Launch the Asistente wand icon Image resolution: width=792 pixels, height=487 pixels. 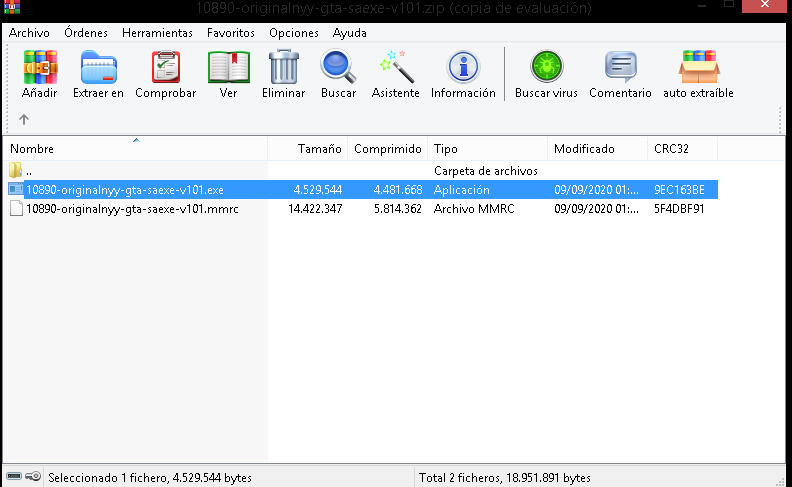point(397,67)
